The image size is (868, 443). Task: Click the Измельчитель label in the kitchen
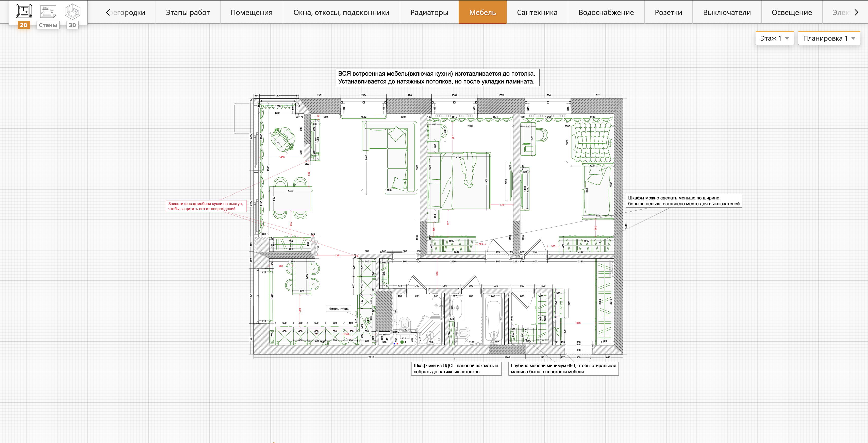point(339,309)
